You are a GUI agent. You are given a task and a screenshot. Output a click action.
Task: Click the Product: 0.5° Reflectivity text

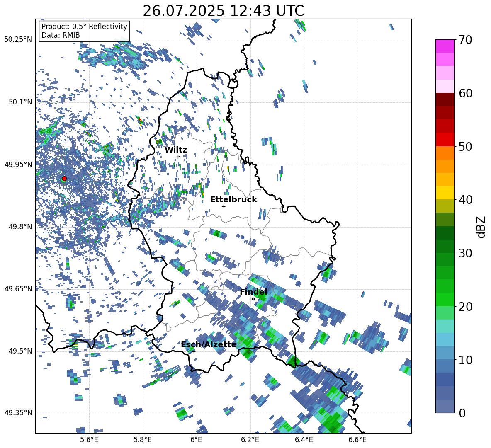[84, 27]
